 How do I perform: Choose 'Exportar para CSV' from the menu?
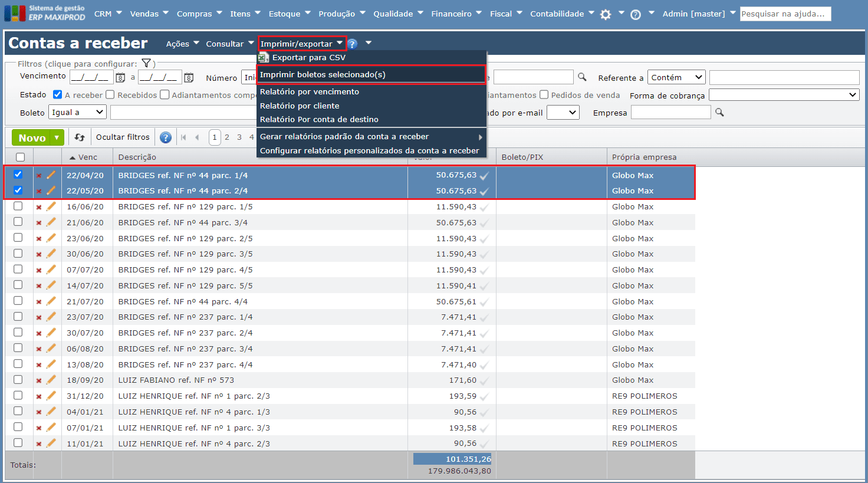coord(308,58)
